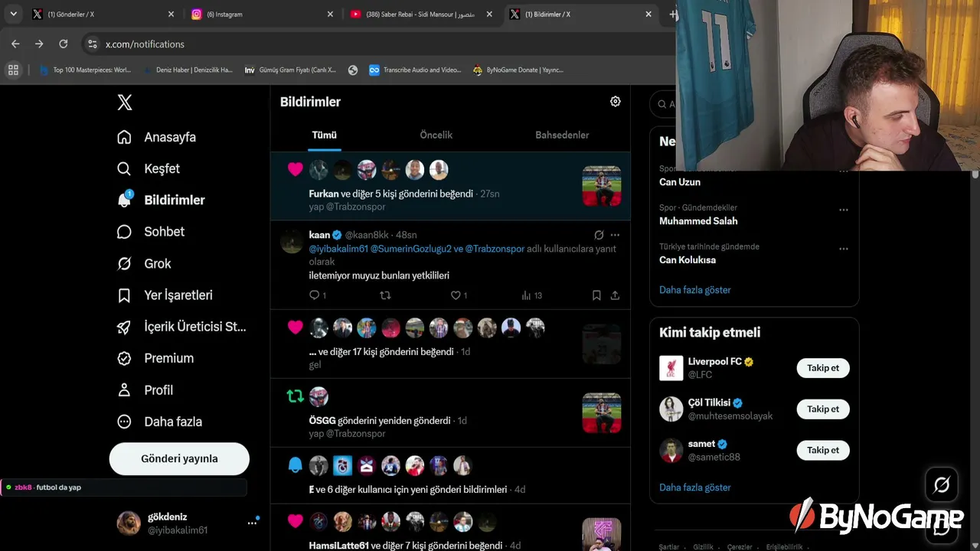Switch to the Instagram browser tab

[263, 14]
